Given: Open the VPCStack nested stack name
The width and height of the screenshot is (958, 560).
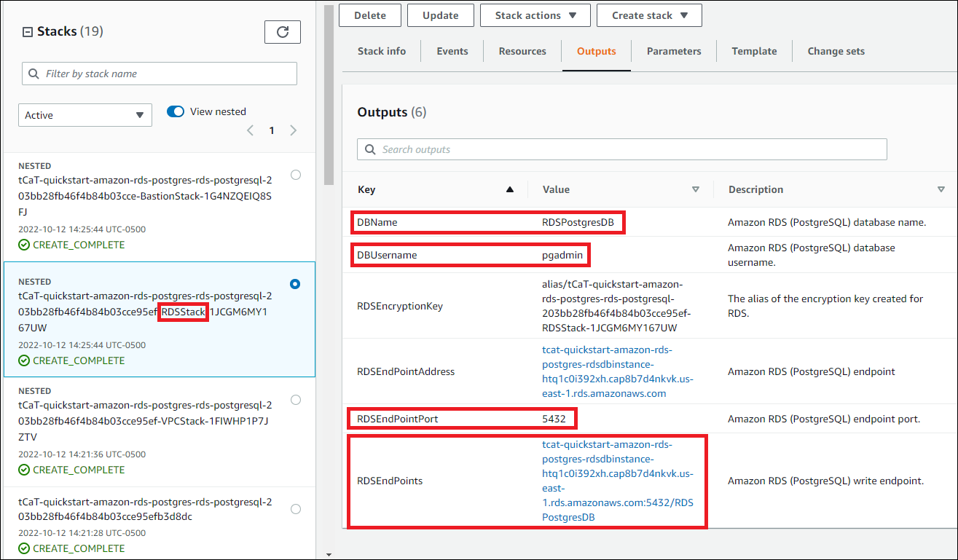Looking at the screenshot, I should 145,420.
